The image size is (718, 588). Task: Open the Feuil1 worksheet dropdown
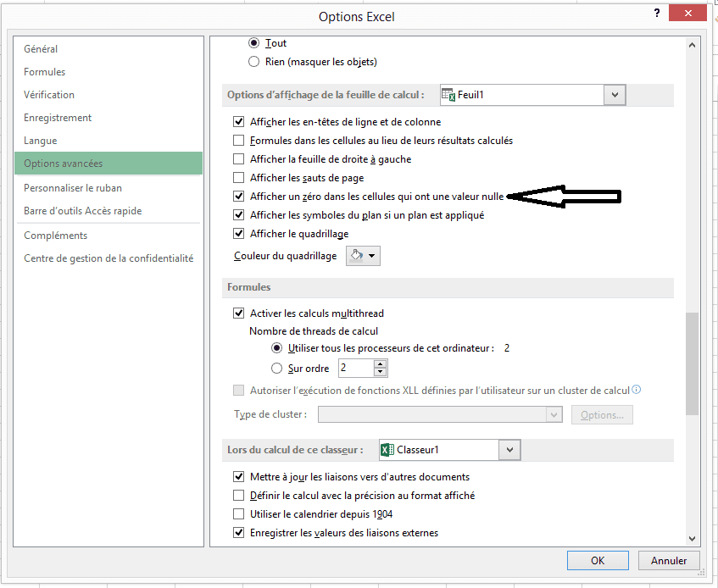click(615, 95)
